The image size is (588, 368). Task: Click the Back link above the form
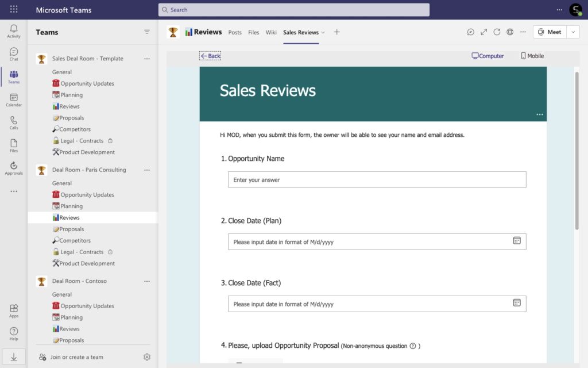[x=210, y=56]
